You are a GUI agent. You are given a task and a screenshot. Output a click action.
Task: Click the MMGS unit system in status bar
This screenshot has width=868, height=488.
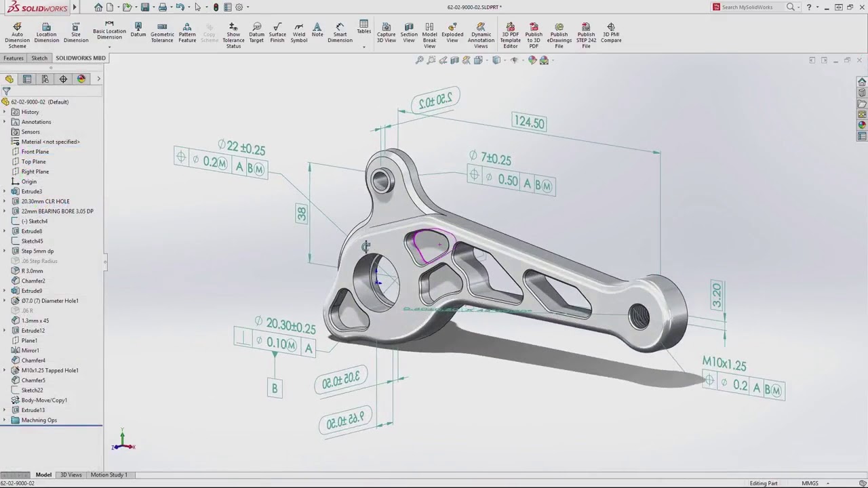810,483
